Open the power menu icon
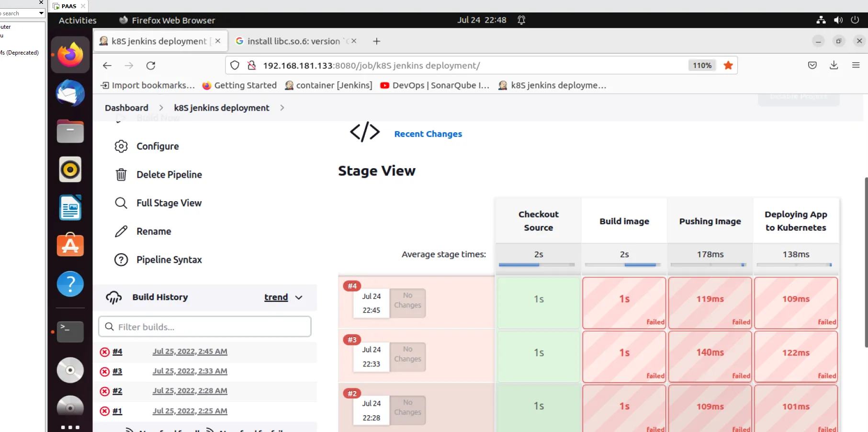 (855, 20)
